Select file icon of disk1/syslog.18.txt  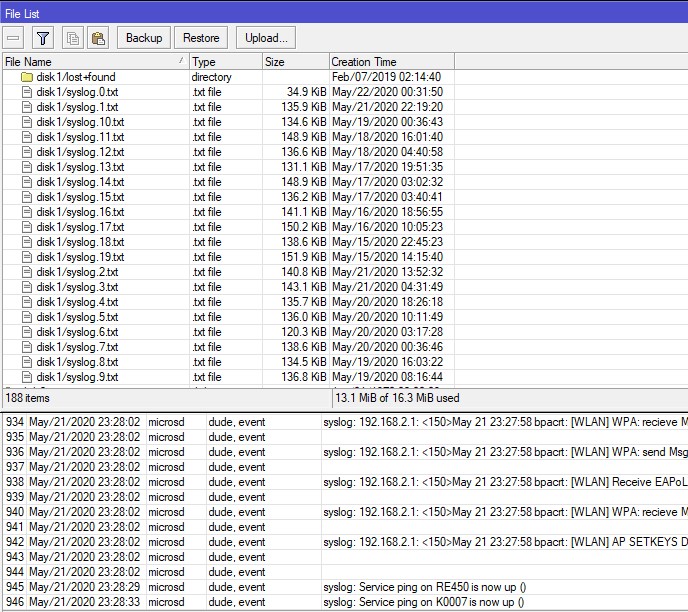pos(27,242)
